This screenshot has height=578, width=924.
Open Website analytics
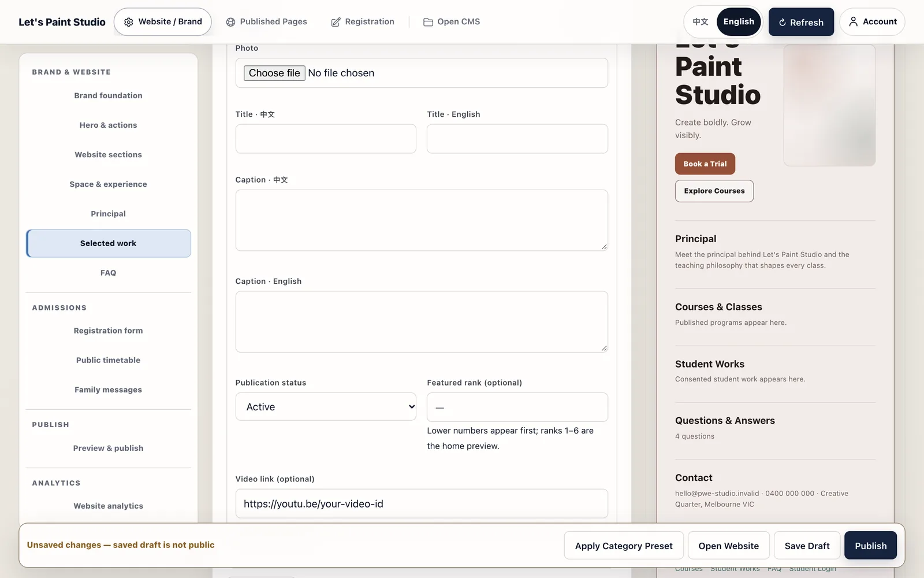[x=108, y=506]
